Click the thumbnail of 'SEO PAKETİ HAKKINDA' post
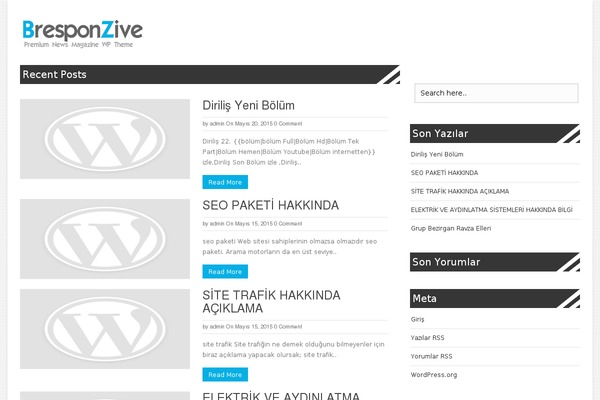 tap(105, 239)
